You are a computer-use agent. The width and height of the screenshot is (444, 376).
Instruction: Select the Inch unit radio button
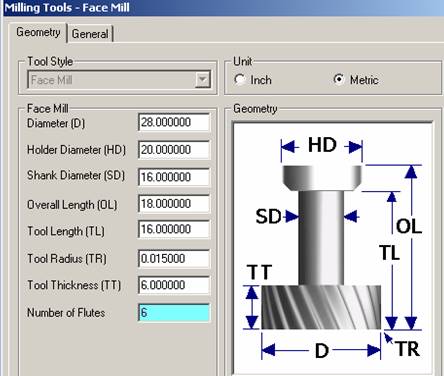(240, 80)
